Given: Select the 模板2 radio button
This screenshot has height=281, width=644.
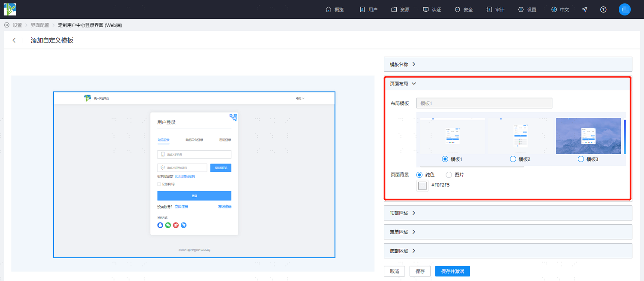Looking at the screenshot, I should [513, 159].
